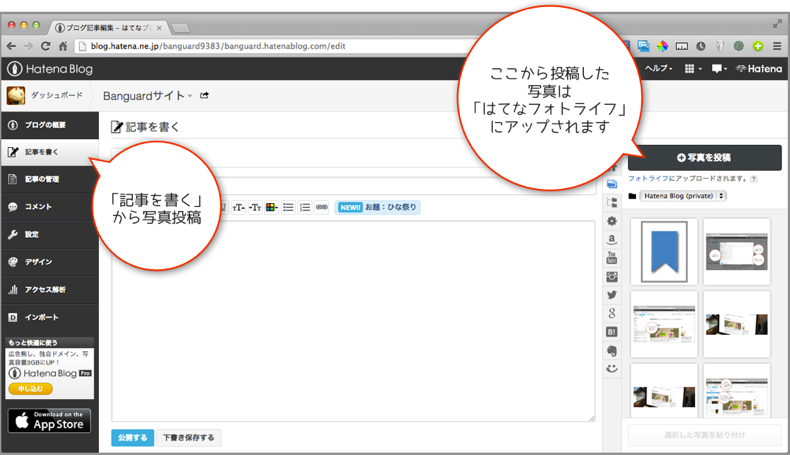
Task: Open the increase font size dropdown
Action: (x=238, y=207)
